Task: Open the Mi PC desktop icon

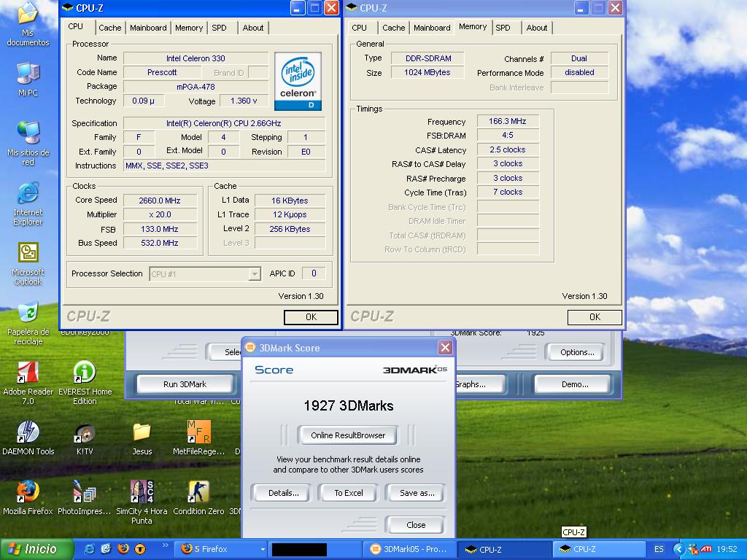Action: 28,74
